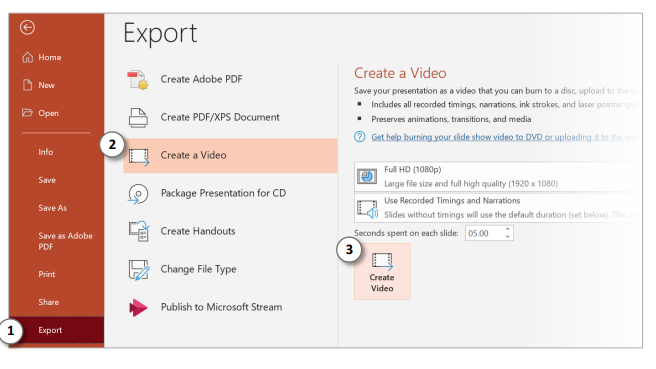This screenshot has width=656, height=369.
Task: Click the disc icon for Package Presentation
Action: [138, 194]
